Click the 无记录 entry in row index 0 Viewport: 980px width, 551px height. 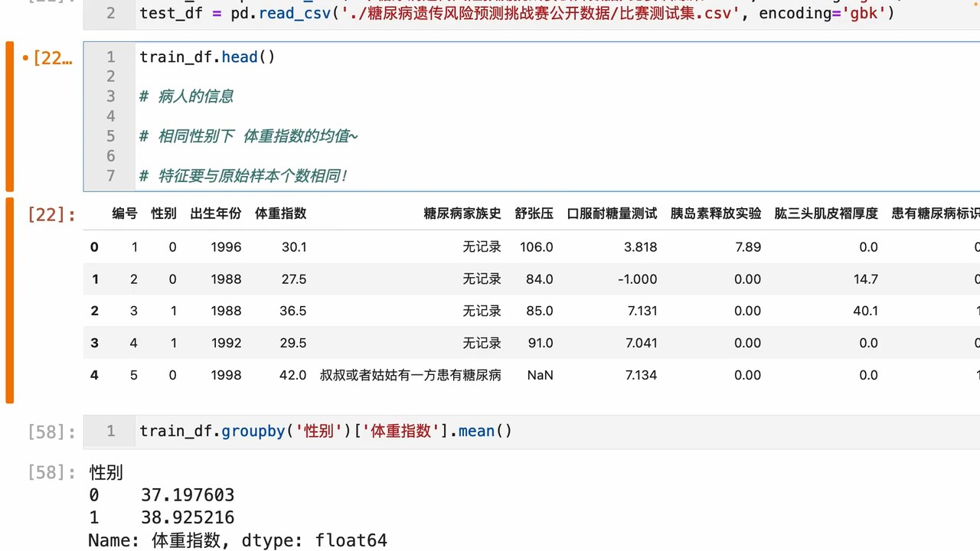pyautogui.click(x=482, y=247)
